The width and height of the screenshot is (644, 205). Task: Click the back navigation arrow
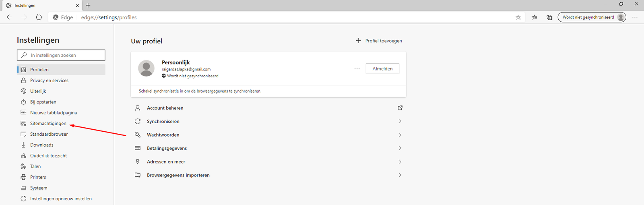point(10,17)
